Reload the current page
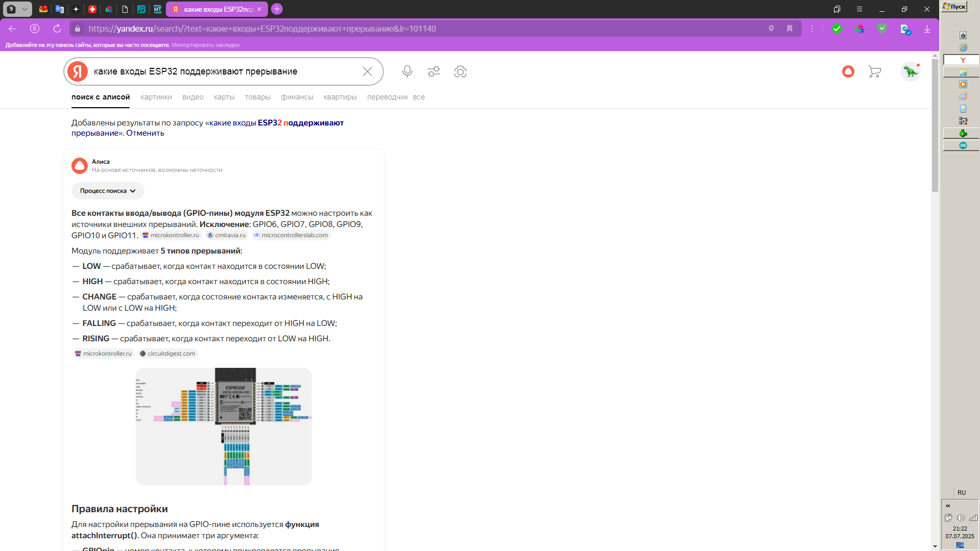Image resolution: width=980 pixels, height=551 pixels. pos(57,29)
